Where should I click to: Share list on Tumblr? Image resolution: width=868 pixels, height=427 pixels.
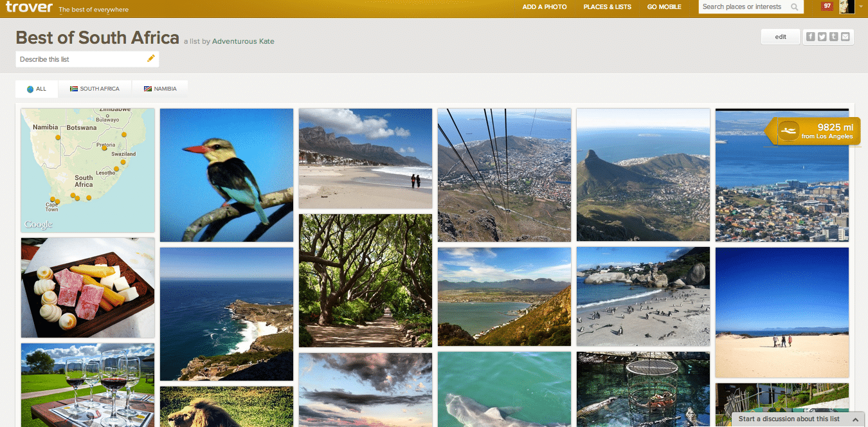coord(834,37)
